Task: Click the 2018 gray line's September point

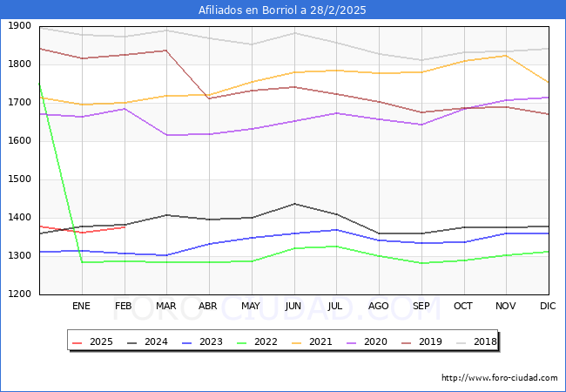Action: tap(421, 60)
